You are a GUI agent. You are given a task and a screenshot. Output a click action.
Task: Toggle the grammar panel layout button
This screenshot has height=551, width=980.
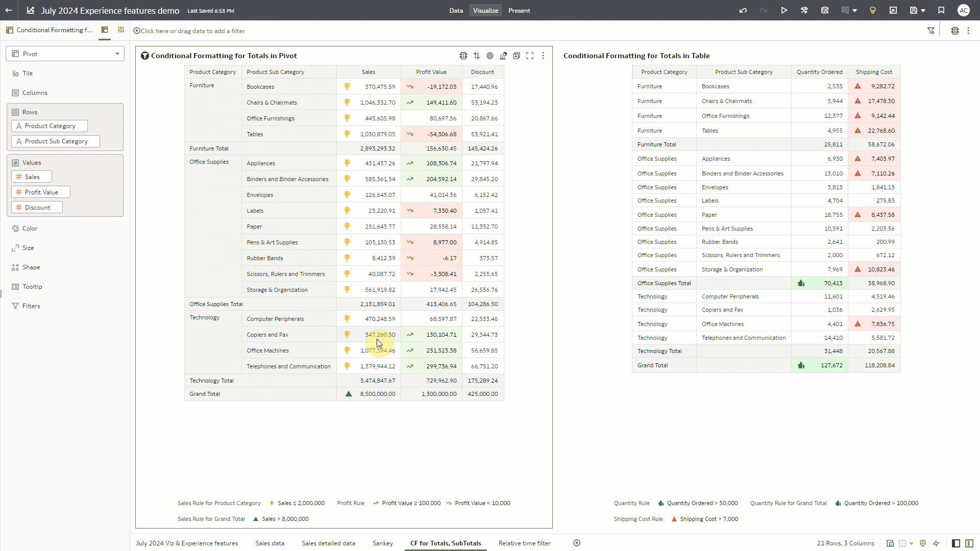(969, 543)
